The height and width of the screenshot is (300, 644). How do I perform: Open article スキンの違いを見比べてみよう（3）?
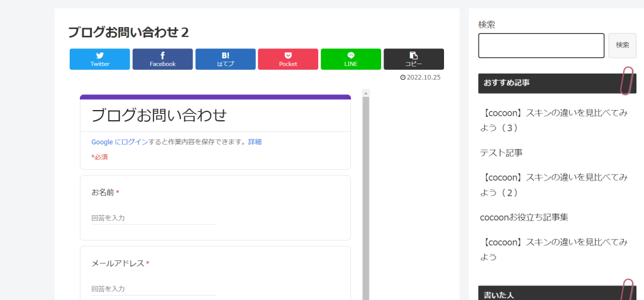click(x=553, y=121)
